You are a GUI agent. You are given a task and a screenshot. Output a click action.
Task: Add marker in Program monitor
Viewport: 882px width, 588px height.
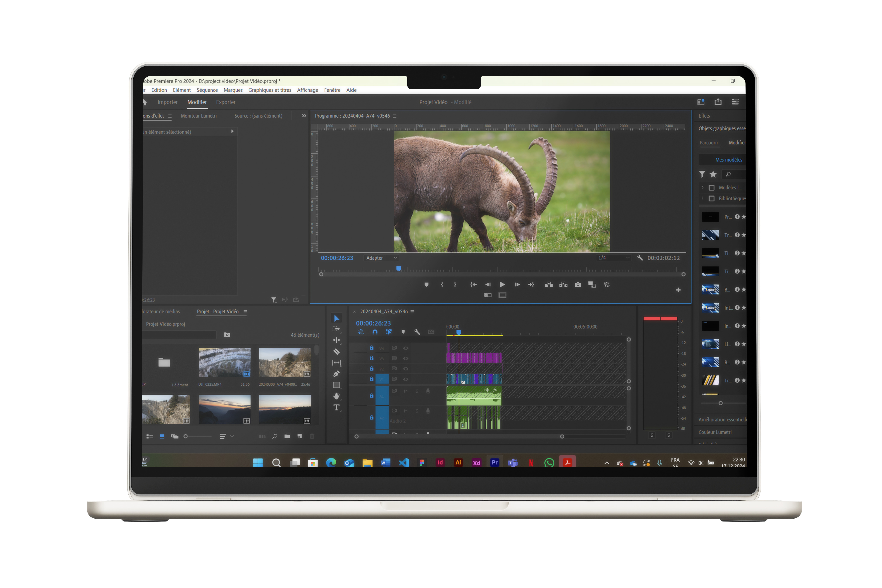point(426,285)
